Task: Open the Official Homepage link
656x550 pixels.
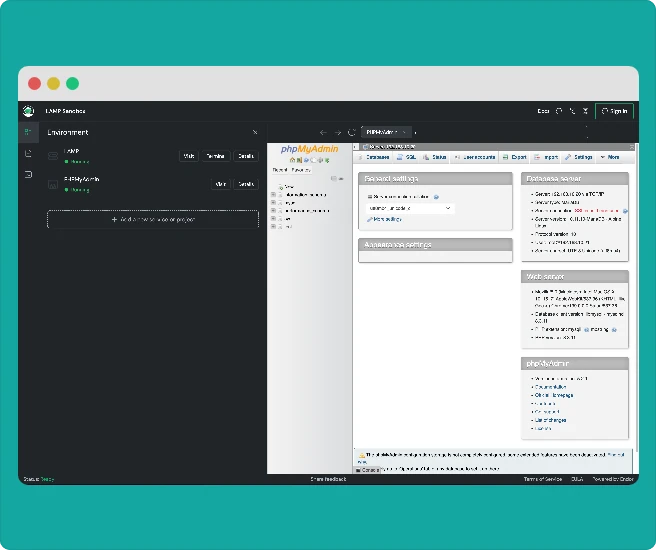Action: [x=554, y=395]
